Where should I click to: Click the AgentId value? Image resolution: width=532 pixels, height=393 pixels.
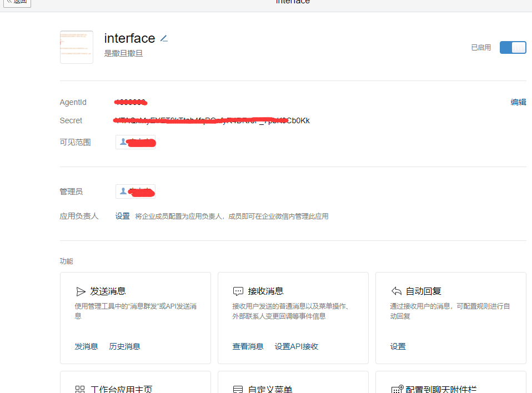click(x=131, y=102)
